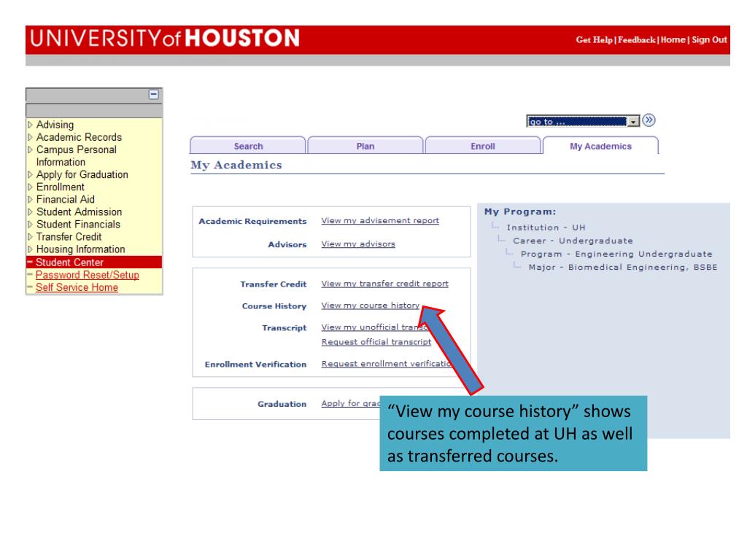Expand Campus Personal Information triangle

(30, 149)
